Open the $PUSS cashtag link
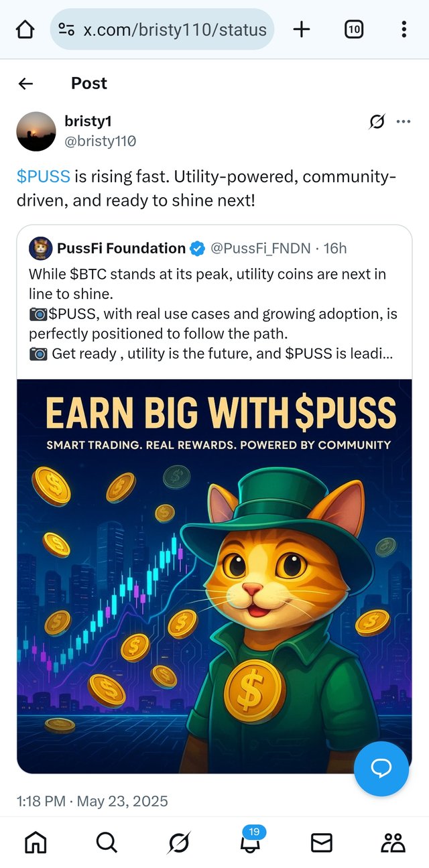Screen dimensions: 429x868 (x=44, y=176)
